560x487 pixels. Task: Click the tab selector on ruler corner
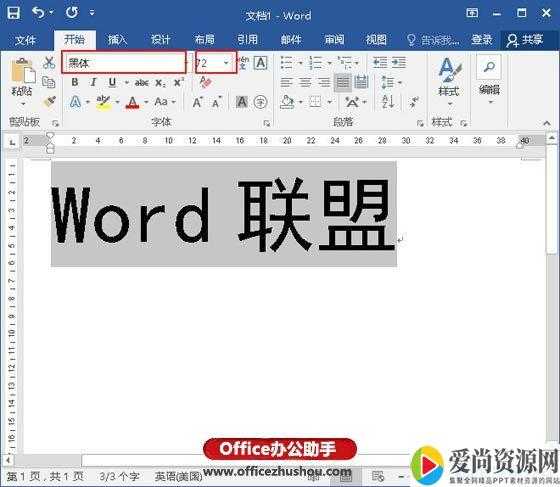[12, 142]
